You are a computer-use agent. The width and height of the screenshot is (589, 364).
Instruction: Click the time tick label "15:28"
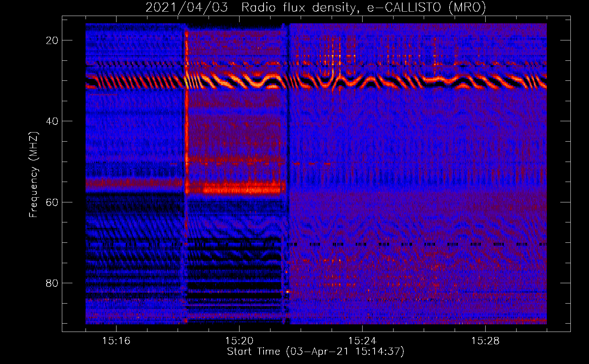485,341
